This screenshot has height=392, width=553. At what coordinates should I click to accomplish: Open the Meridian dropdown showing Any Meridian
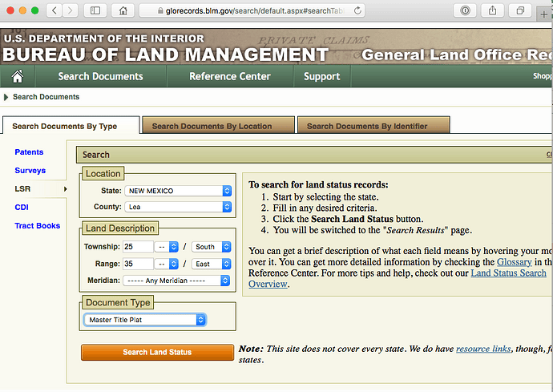[176, 281]
